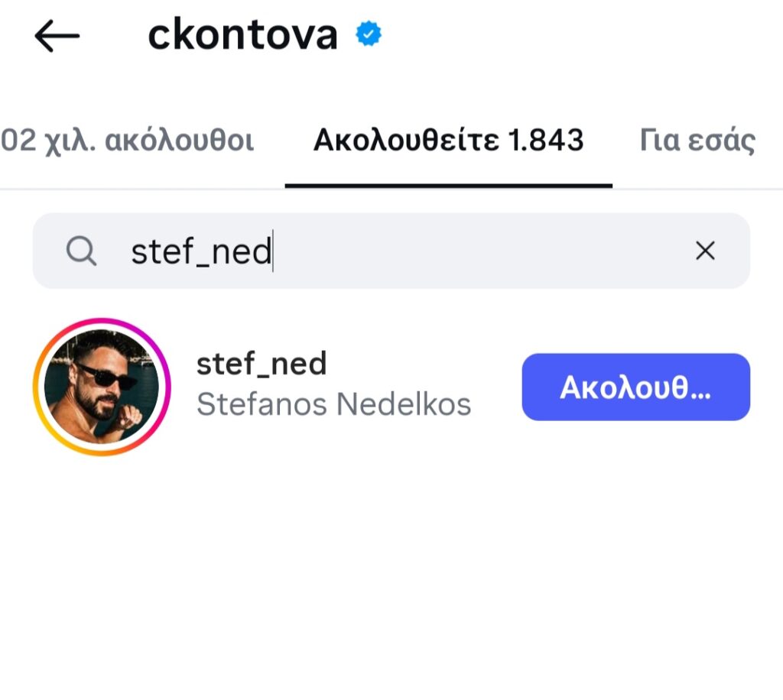This screenshot has height=700, width=783.
Task: Tap the underline indicator below Ακολουθείτε
Action: (448, 186)
